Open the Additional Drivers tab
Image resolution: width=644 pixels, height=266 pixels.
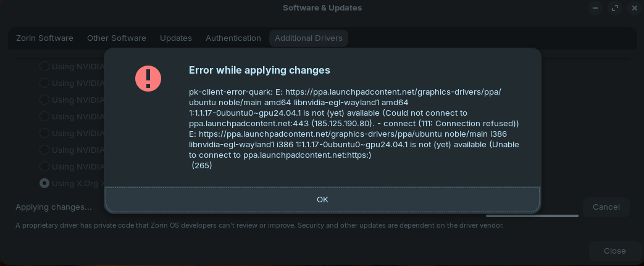click(309, 38)
